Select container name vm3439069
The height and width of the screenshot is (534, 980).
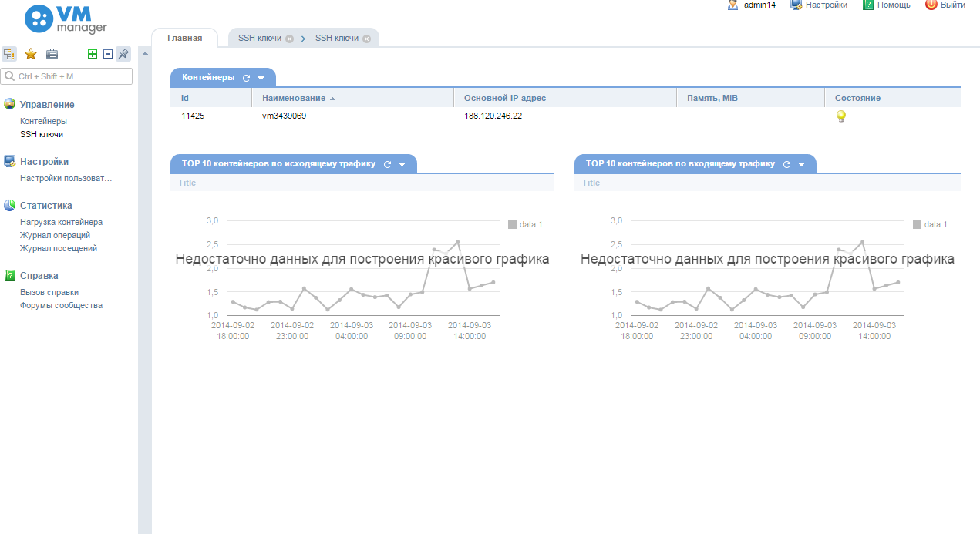point(285,116)
